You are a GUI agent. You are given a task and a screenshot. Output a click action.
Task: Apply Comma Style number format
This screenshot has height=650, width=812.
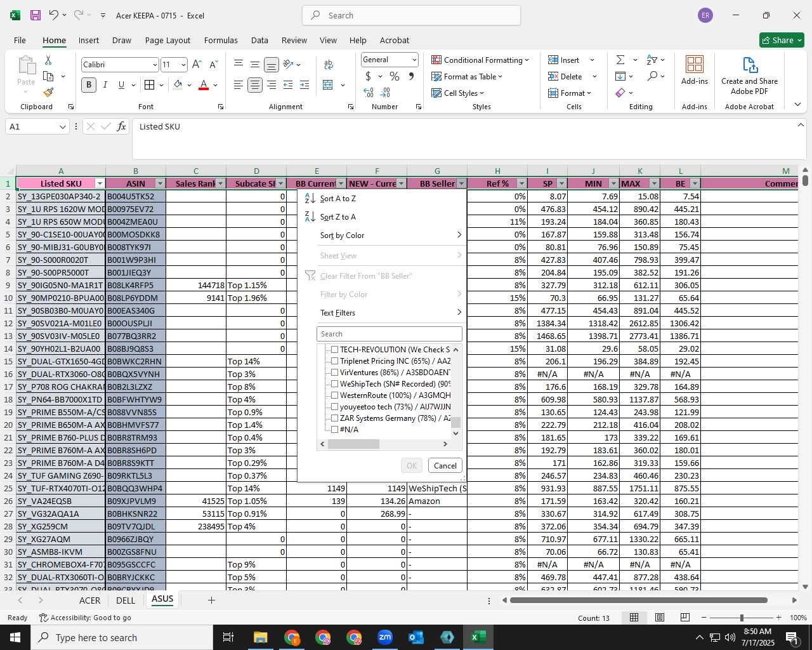[x=411, y=77]
